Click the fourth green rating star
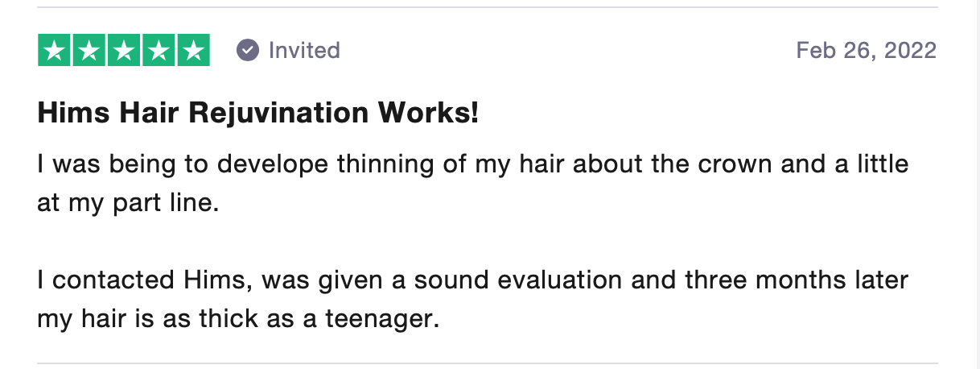Viewport: 980px width, 369px height. pyautogui.click(x=159, y=51)
